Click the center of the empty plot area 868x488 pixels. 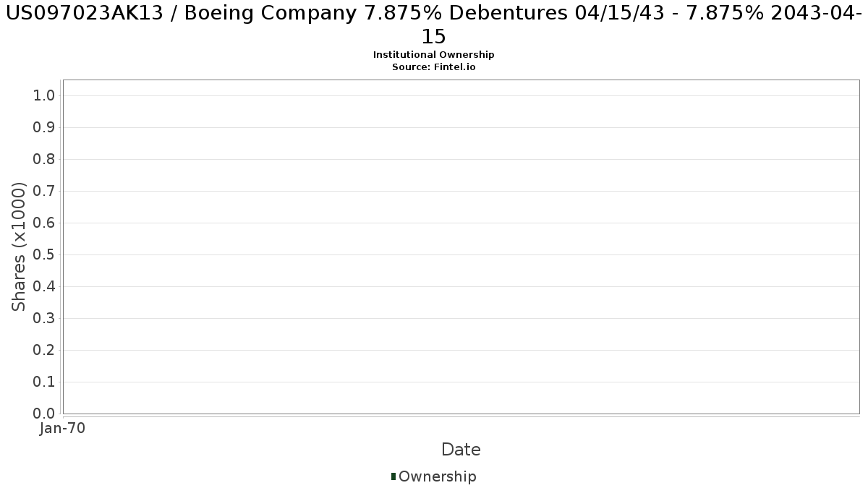461,247
